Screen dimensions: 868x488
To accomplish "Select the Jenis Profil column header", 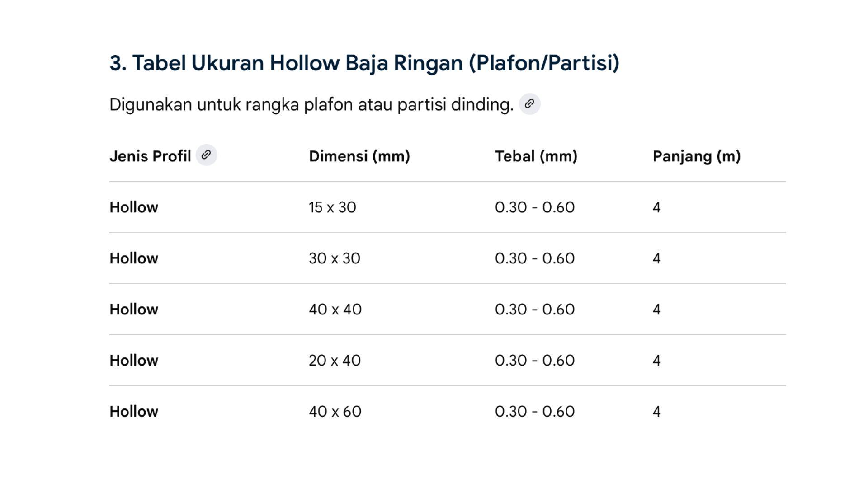I will tap(150, 156).
